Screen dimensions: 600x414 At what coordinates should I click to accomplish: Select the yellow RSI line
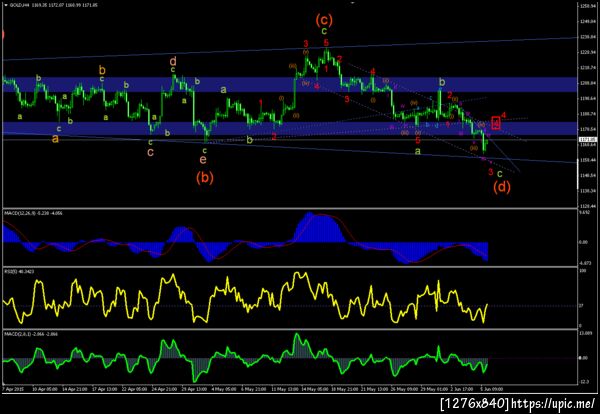245,297
